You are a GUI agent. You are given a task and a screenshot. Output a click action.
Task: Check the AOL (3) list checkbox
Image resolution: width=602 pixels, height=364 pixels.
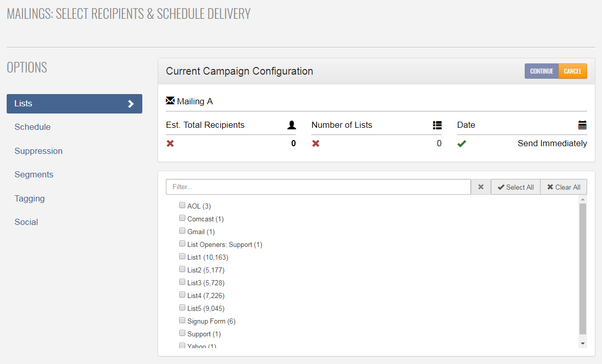[182, 206]
